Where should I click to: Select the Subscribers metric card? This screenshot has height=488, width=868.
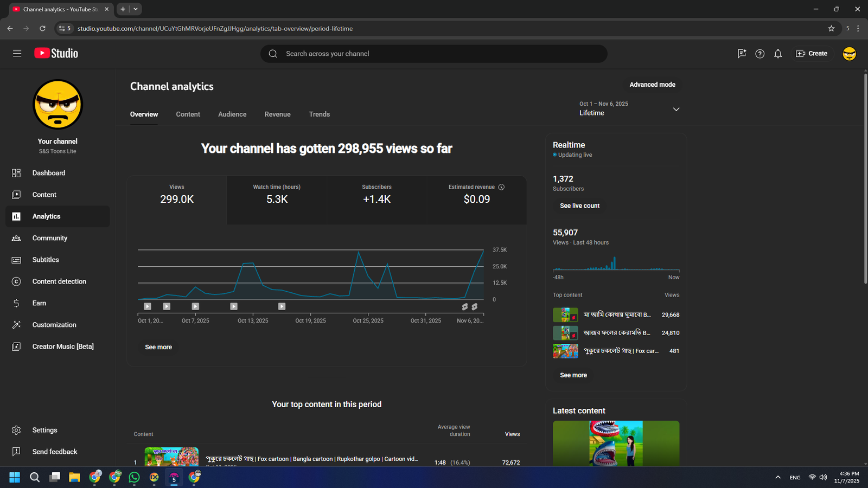coord(376,200)
